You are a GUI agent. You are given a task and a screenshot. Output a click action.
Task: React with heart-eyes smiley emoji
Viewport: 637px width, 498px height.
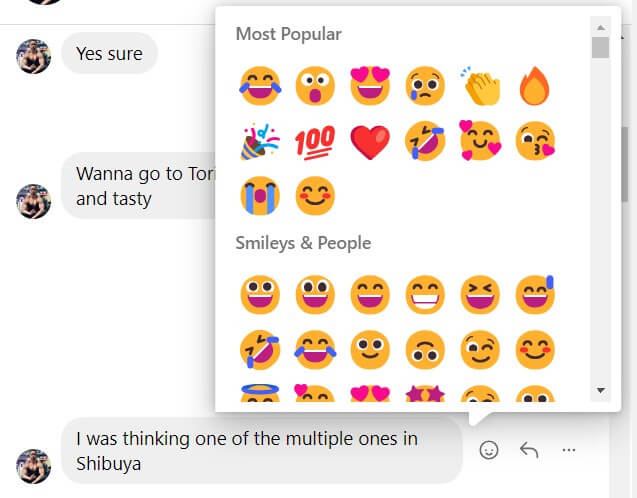[369, 87]
